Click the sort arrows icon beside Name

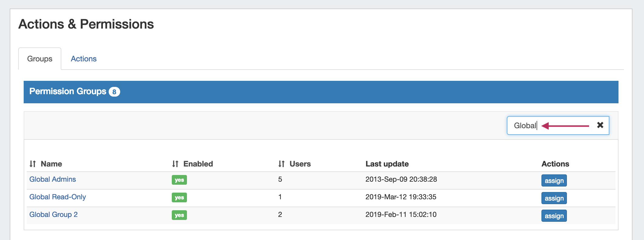pyautogui.click(x=33, y=164)
